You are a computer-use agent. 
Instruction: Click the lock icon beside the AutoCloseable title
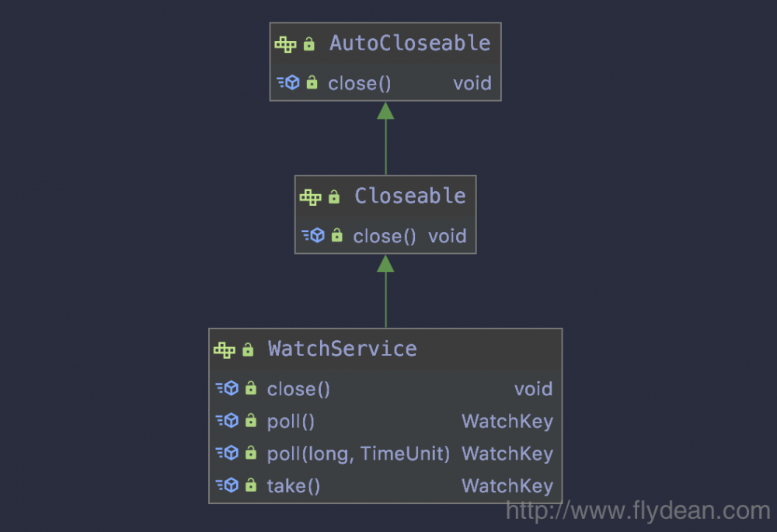coord(309,44)
